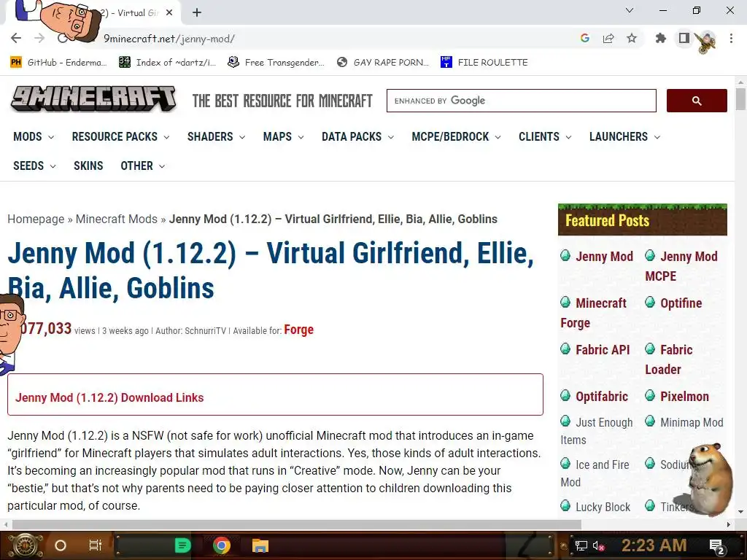Open tab search chevron in title bar
Viewport: 747px width, 560px height.
tap(630, 10)
